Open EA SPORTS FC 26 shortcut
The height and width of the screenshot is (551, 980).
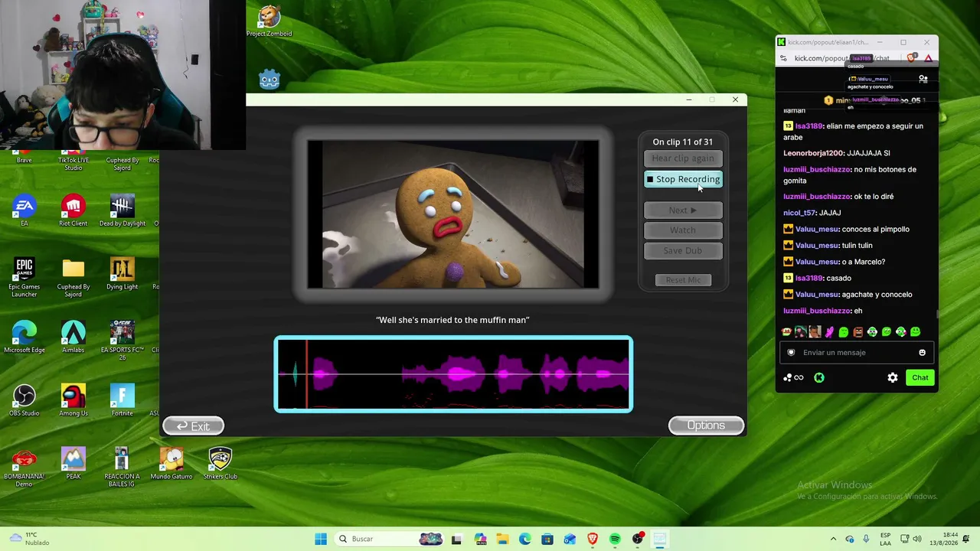point(122,340)
